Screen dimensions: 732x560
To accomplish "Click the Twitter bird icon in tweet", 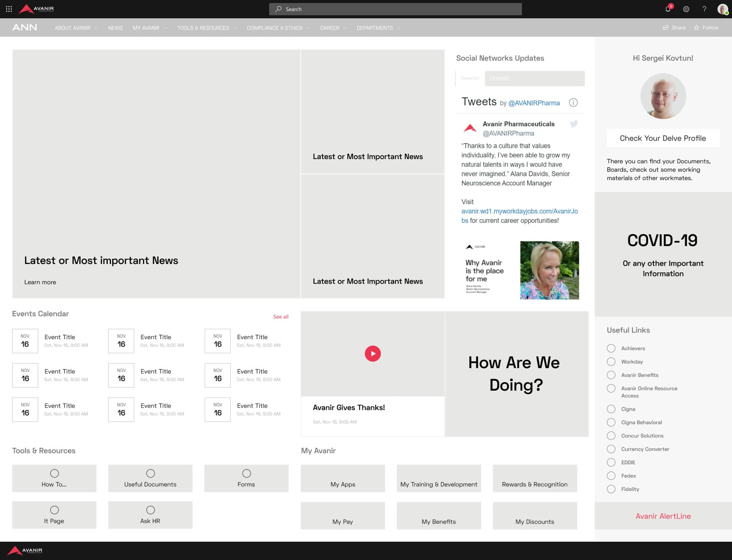I will [x=574, y=124].
